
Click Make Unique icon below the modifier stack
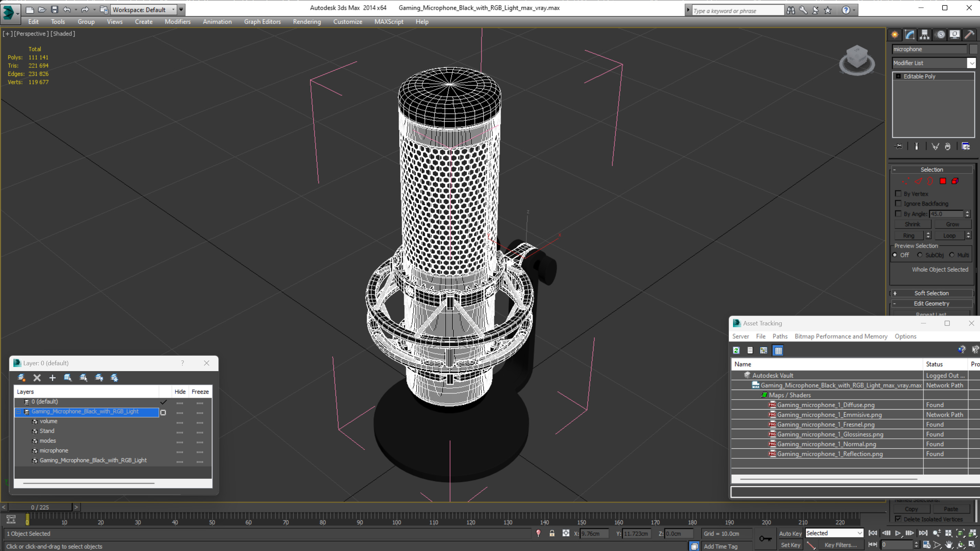(935, 146)
